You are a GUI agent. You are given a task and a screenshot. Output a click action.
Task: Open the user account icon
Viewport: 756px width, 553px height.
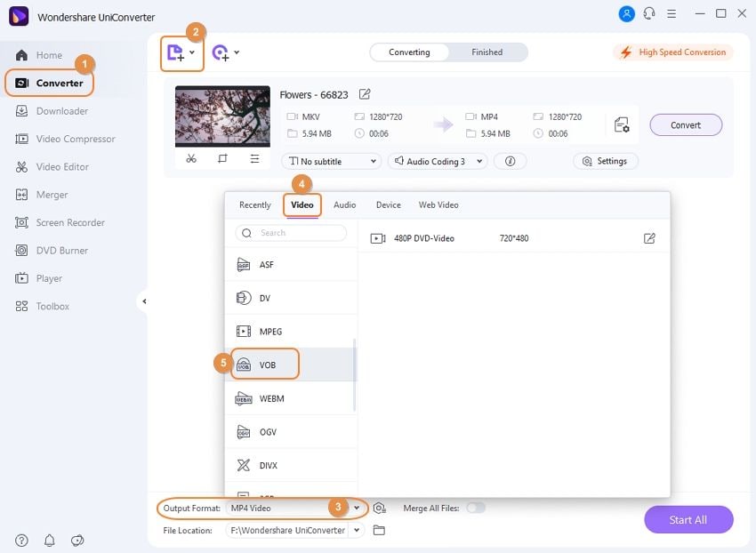pos(626,14)
